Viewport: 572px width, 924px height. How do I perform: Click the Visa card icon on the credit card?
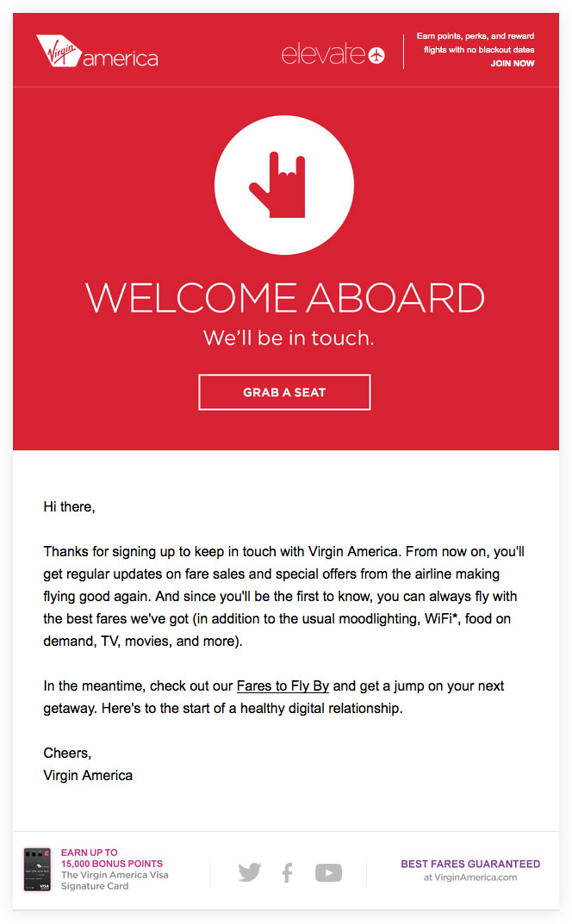click(x=44, y=884)
